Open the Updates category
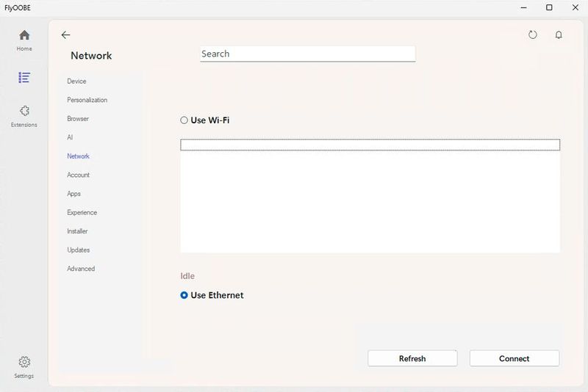 click(78, 250)
